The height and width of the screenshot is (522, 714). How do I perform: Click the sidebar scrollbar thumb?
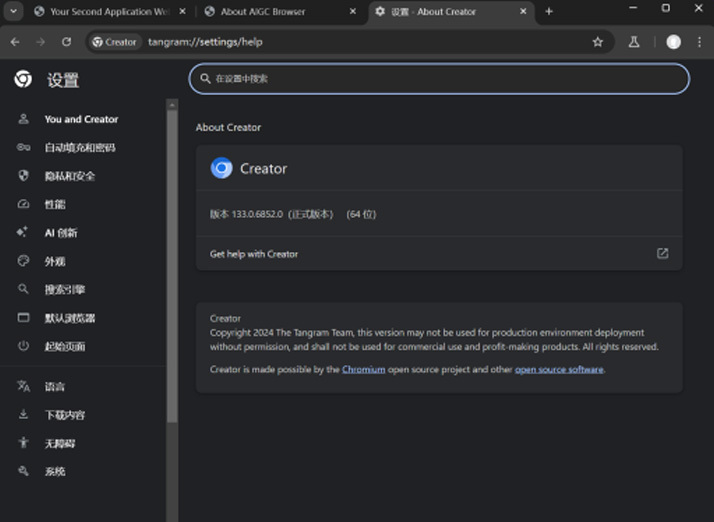pyautogui.click(x=172, y=266)
